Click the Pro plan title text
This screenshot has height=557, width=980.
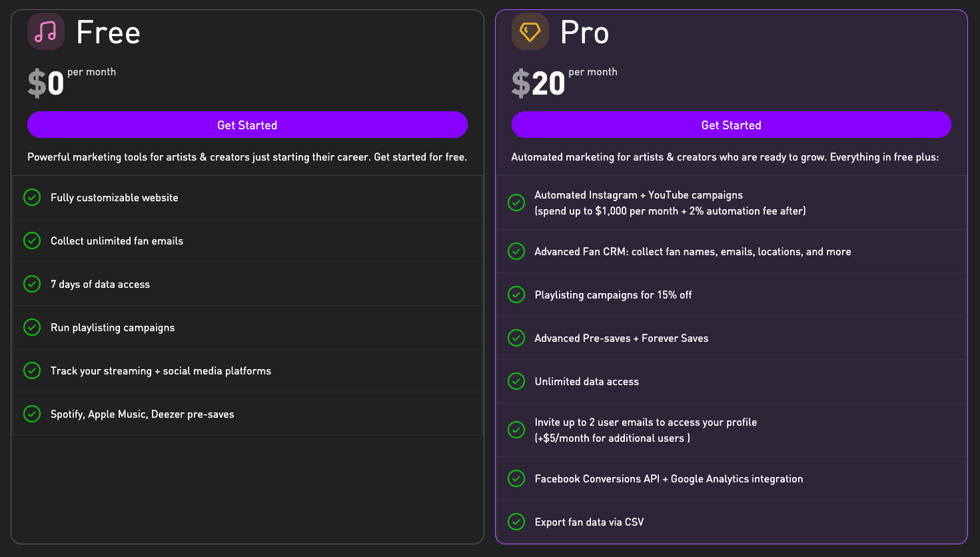point(585,31)
